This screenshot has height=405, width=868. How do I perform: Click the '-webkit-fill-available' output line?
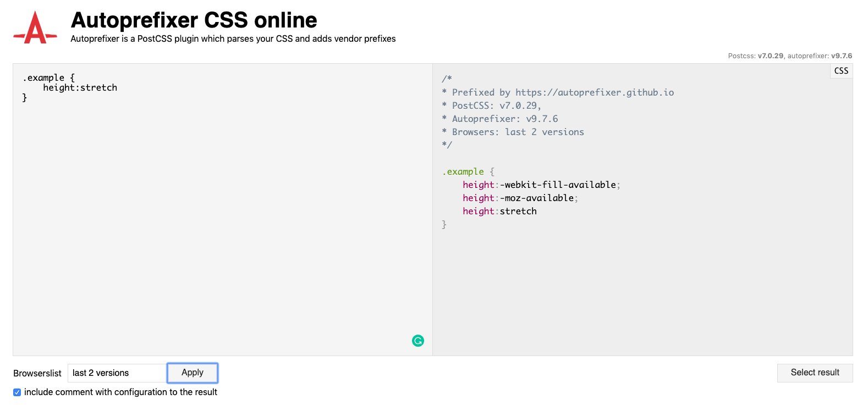pos(541,185)
